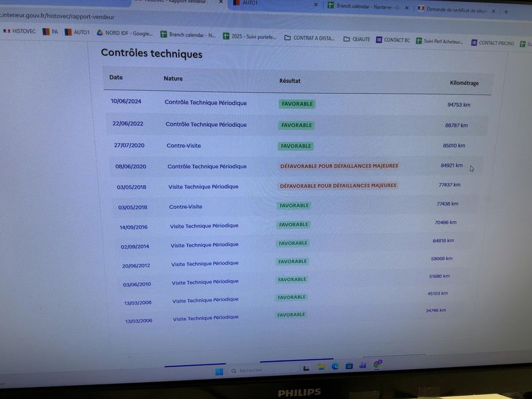Image resolution: width=532 pixels, height=399 pixels.
Task: Switch to Histovec Rapport vendeur tab
Action: pos(175,2)
